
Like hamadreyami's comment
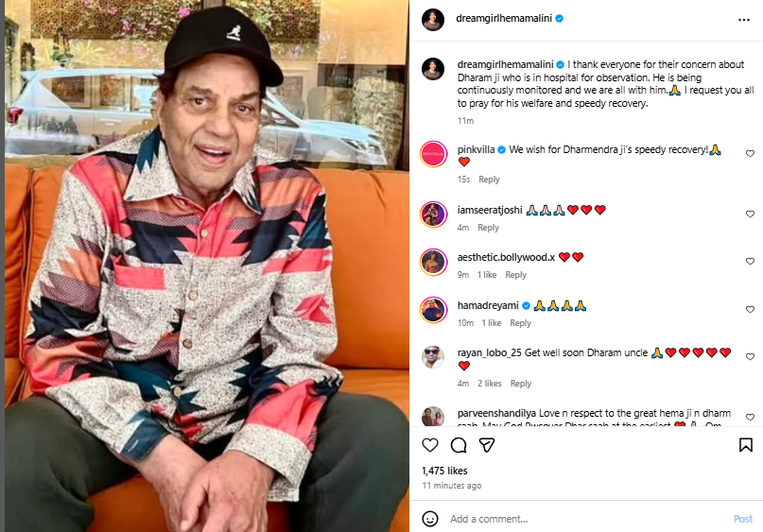pyautogui.click(x=750, y=310)
